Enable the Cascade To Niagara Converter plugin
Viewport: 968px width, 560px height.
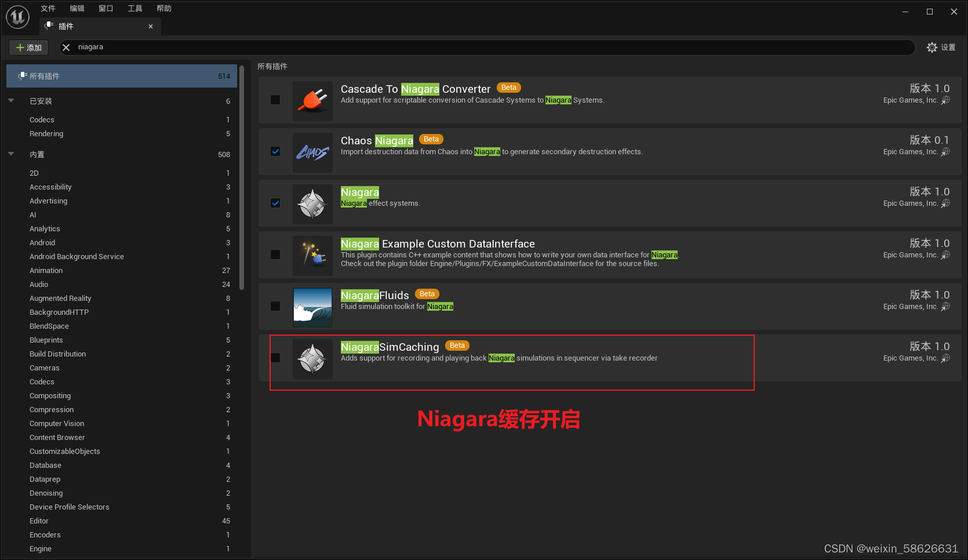275,100
